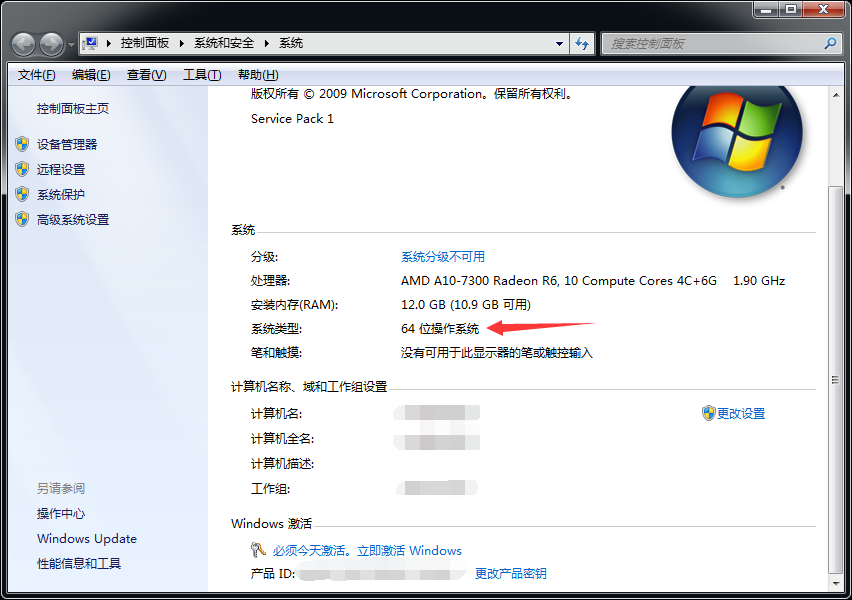The height and width of the screenshot is (600, 852).
Task: Open the address bar history dropdown
Action: (x=559, y=43)
